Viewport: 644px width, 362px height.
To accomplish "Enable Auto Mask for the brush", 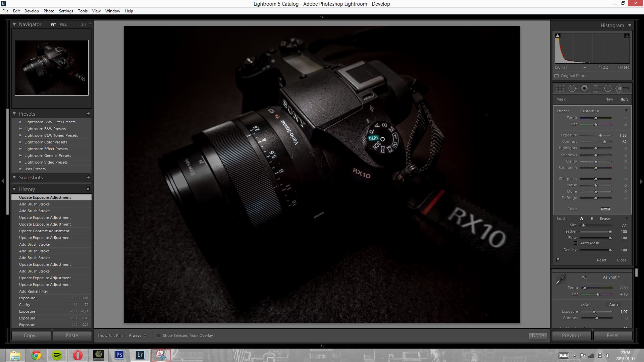I will click(x=576, y=243).
